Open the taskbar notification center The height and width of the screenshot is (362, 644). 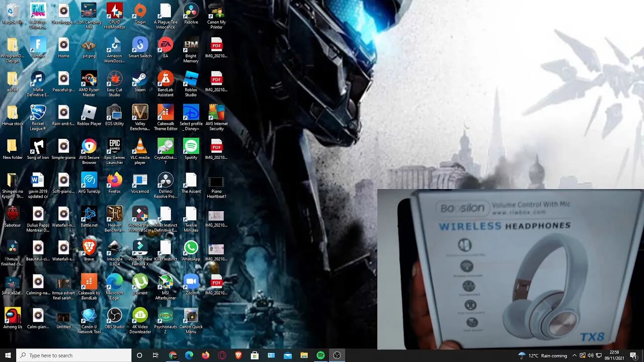click(633, 355)
